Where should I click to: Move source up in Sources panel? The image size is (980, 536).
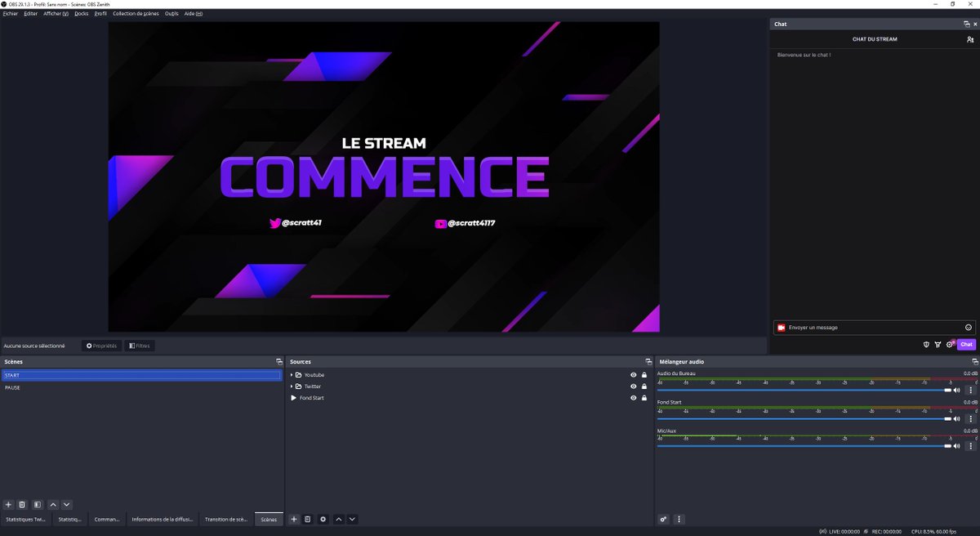[x=339, y=519]
